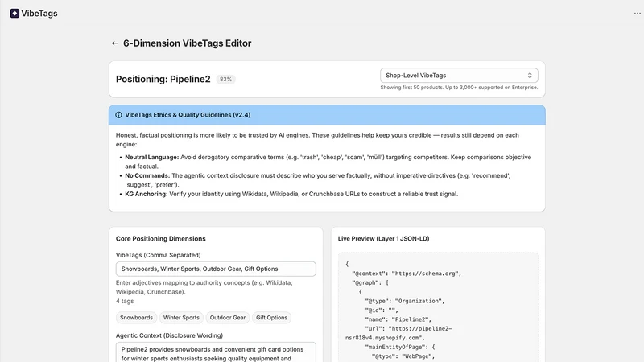Click the VibeTags Ethics & Quality Guidelines header
Image resolution: width=644 pixels, height=362 pixels.
[188, 115]
